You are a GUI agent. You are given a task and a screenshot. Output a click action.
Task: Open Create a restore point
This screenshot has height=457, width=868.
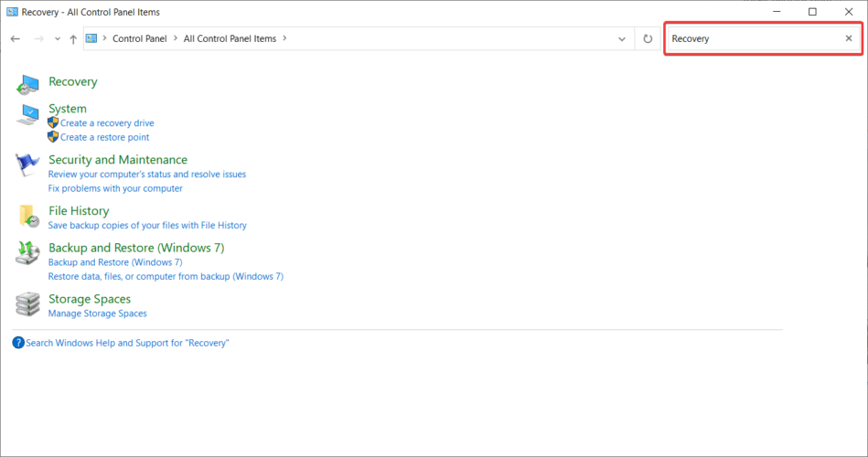(104, 137)
